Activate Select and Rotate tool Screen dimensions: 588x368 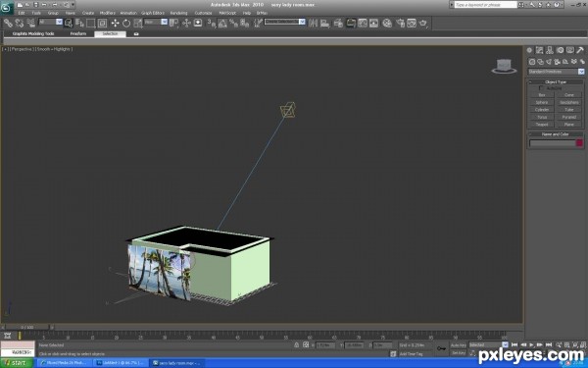coord(126,24)
